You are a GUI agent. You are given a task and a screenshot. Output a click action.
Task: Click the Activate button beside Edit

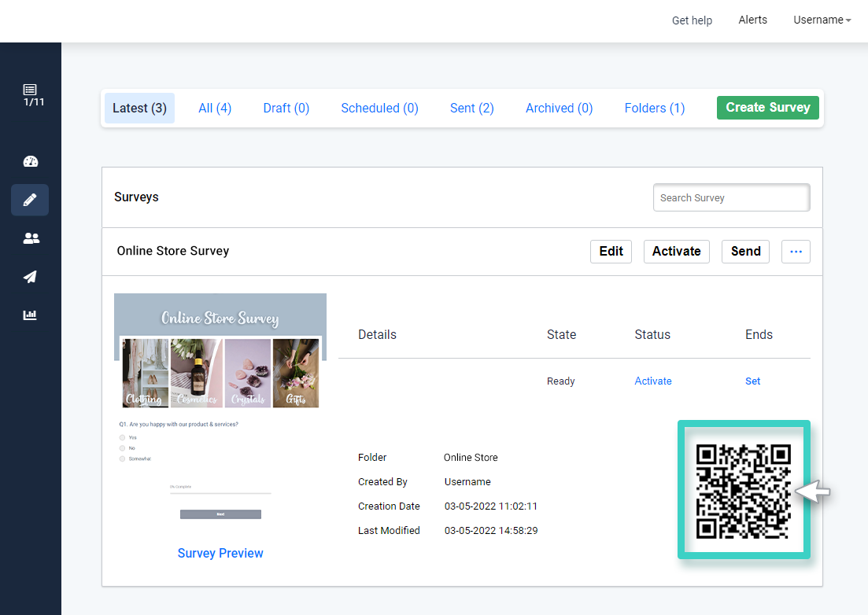pyautogui.click(x=677, y=252)
